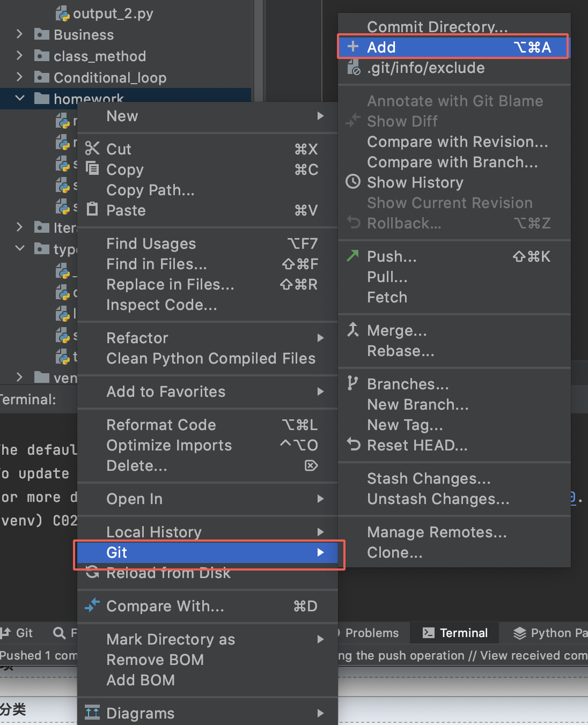The width and height of the screenshot is (588, 725).
Task: Click the Compare With arrows icon
Action: [x=92, y=605]
